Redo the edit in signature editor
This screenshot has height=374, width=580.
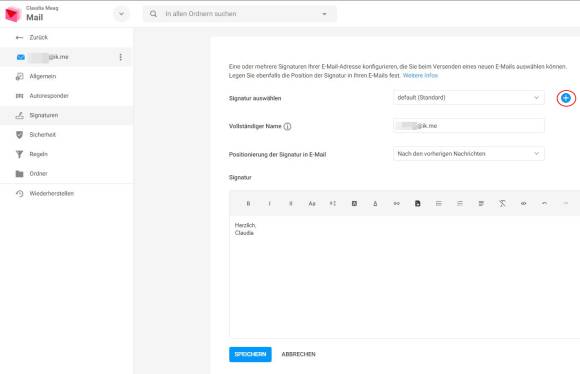coord(566,203)
